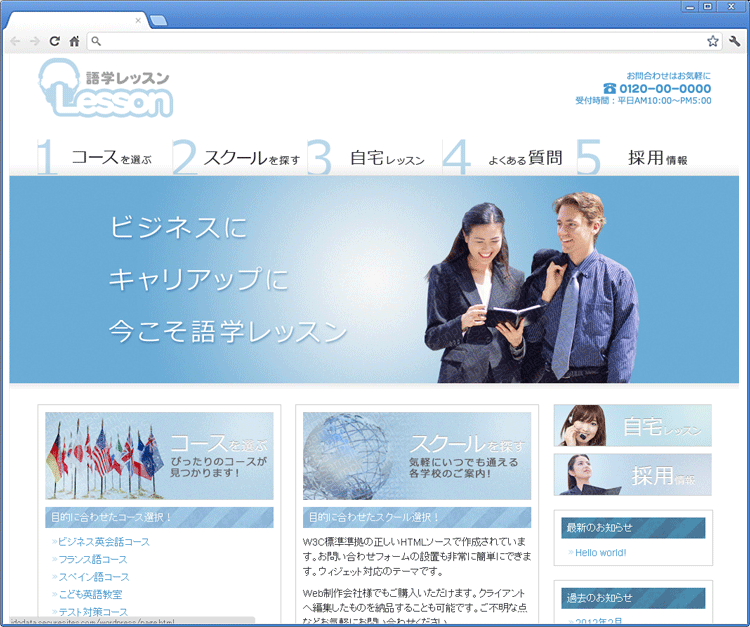
Task: Click the flags コースを選ぶ banner
Action: point(159,456)
